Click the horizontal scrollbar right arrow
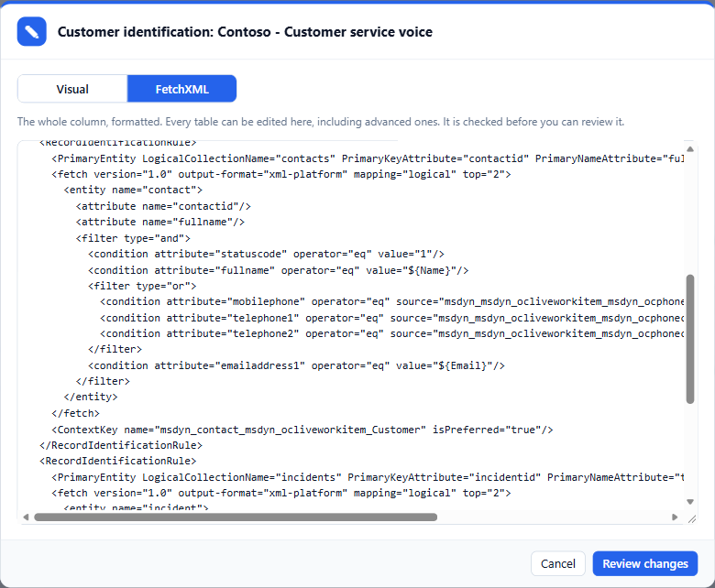The width and height of the screenshot is (715, 588). (675, 517)
